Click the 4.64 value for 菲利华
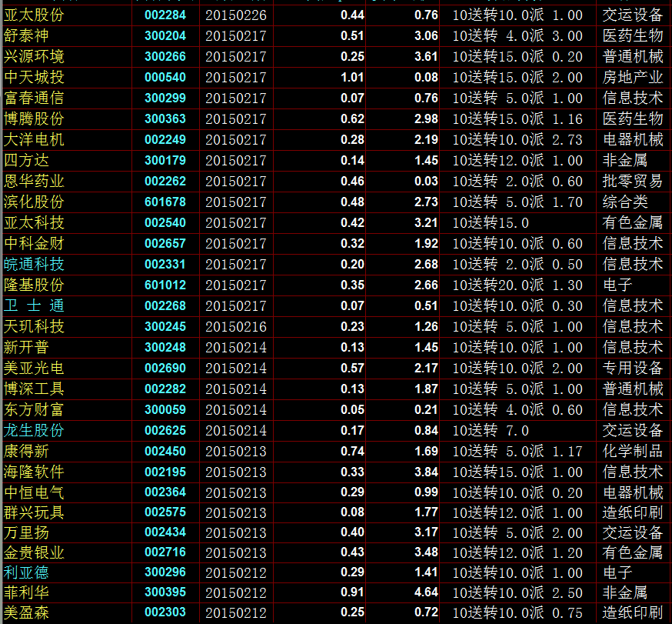672x624 pixels. [426, 593]
